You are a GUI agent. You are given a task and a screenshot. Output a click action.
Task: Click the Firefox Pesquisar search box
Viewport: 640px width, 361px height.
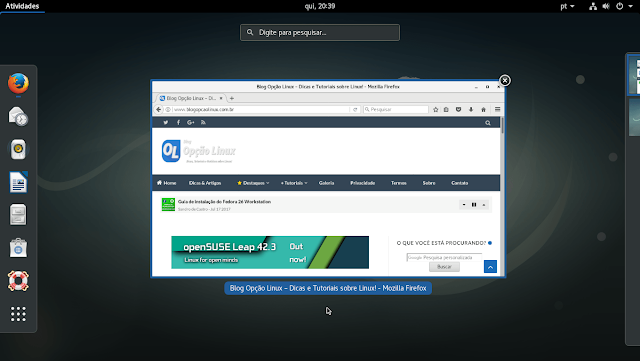[396, 109]
